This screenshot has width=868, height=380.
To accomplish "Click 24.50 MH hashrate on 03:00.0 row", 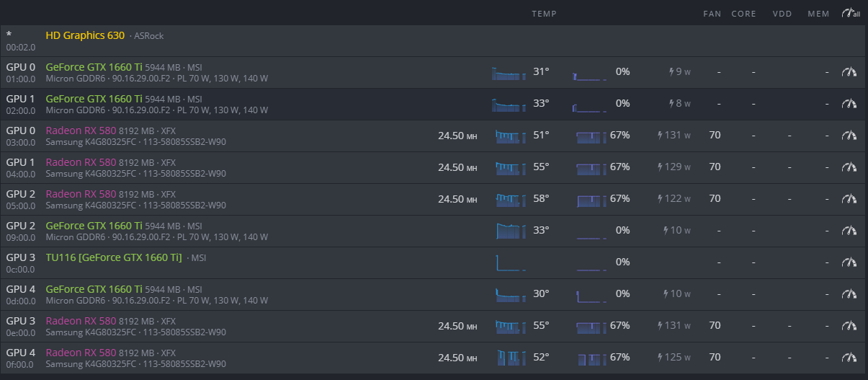I will click(x=457, y=136).
